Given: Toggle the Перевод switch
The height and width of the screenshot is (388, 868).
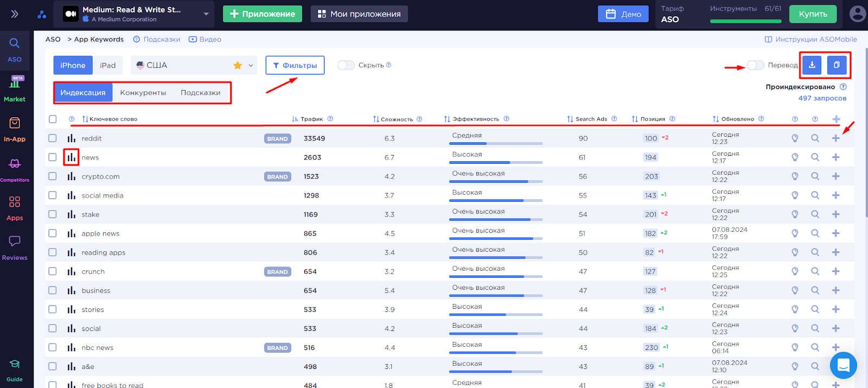Looking at the screenshot, I should coord(756,65).
